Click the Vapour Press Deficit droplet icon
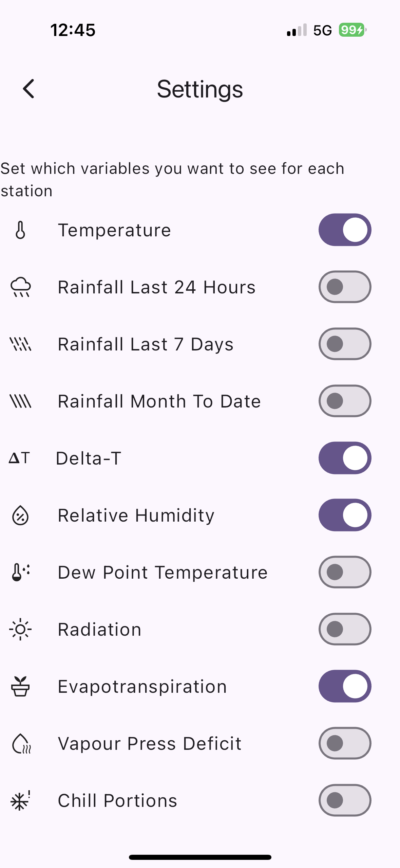Screen dimensions: 400x868 point(21,743)
